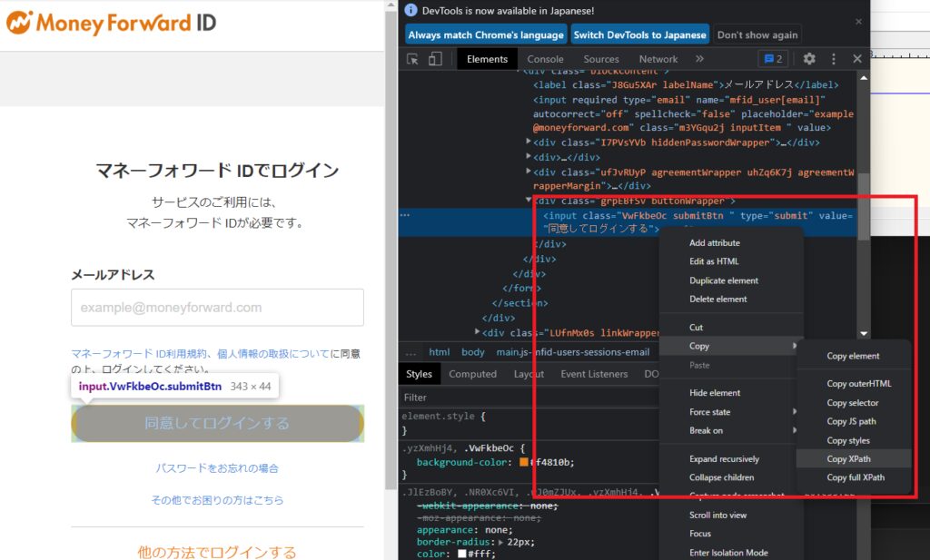930x560 pixels.
Task: Open the Event Listeners pane tab
Action: coord(594,374)
